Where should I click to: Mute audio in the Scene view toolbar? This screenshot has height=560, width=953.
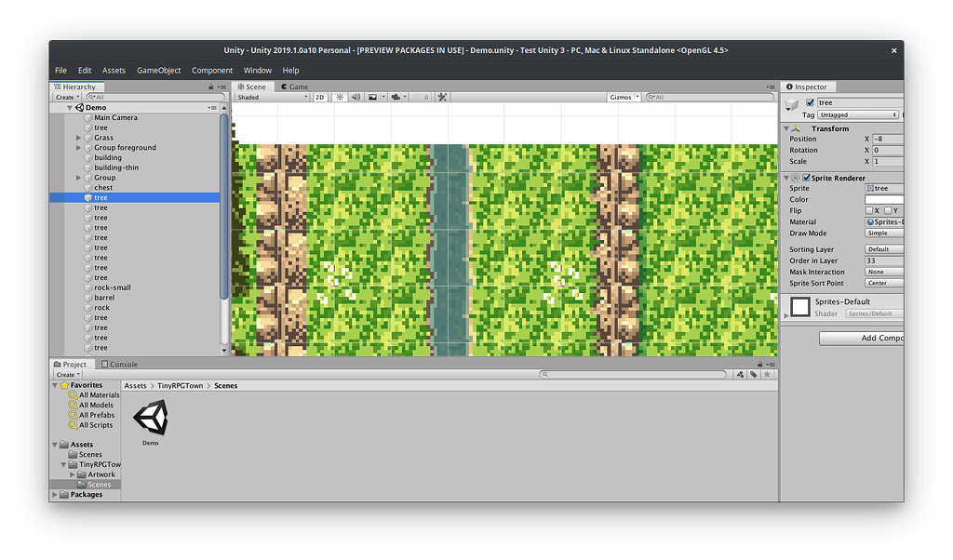pos(356,97)
